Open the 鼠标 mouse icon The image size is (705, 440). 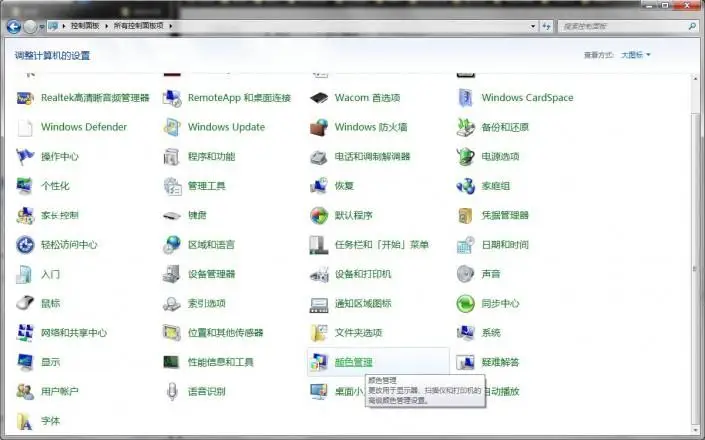(x=25, y=303)
